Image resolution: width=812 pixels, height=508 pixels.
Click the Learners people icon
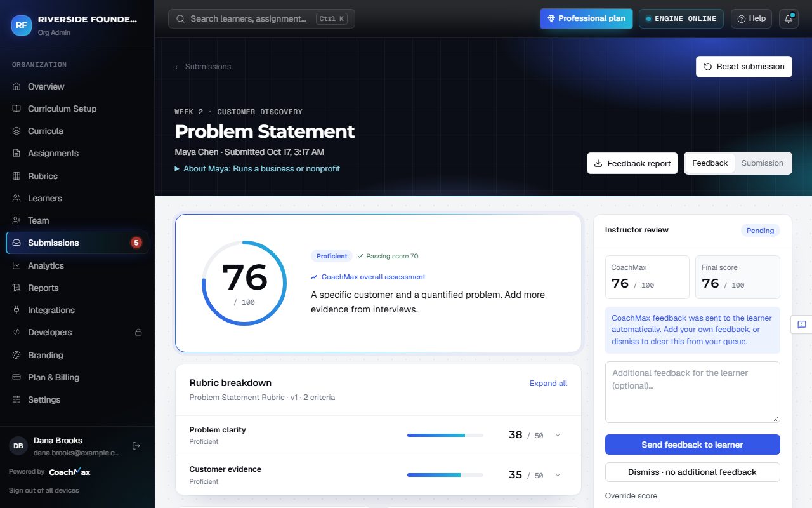pos(16,198)
